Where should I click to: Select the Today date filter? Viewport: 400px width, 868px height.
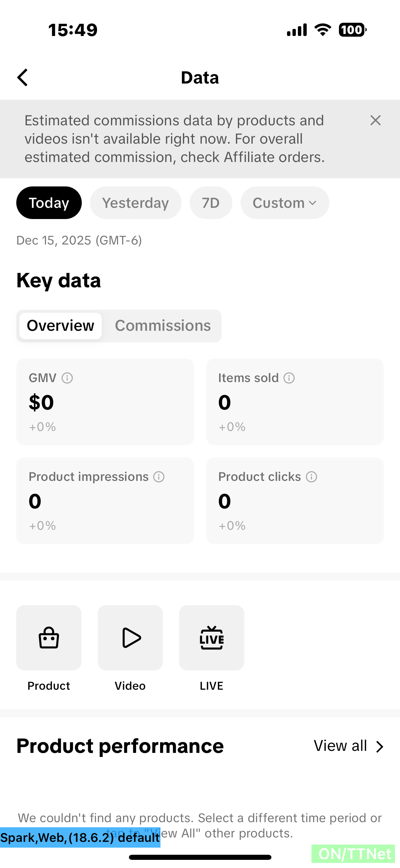coord(49,203)
